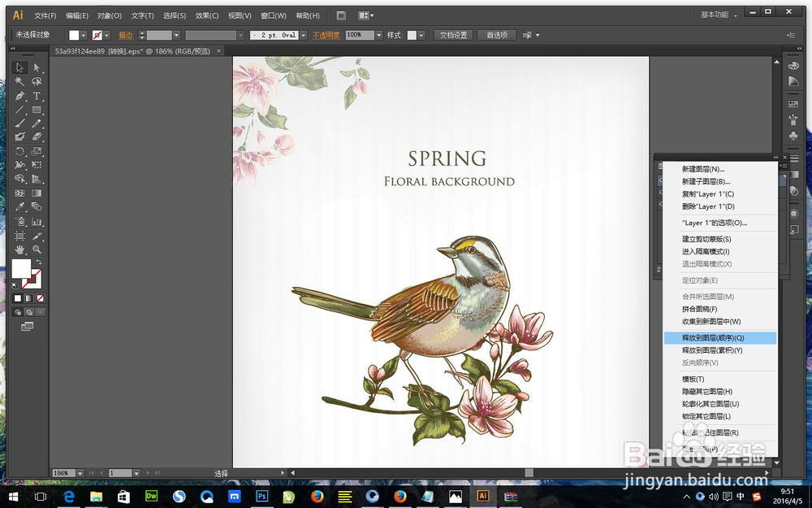Select the Hand tool
This screenshot has height=508, width=812.
click(x=19, y=250)
